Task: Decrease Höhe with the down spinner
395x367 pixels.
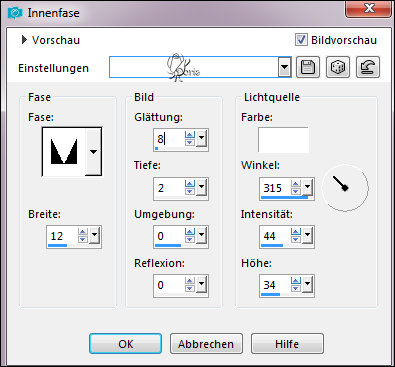Action: (x=296, y=288)
